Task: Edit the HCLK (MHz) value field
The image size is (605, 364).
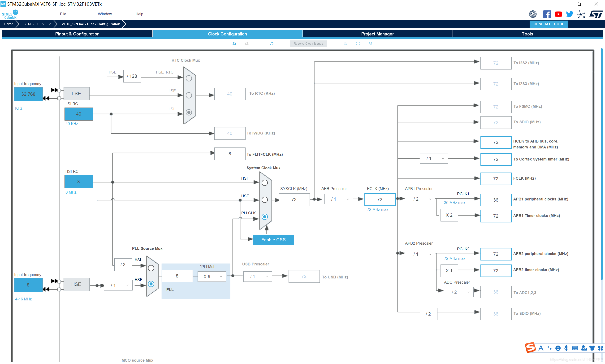Action: tap(380, 199)
